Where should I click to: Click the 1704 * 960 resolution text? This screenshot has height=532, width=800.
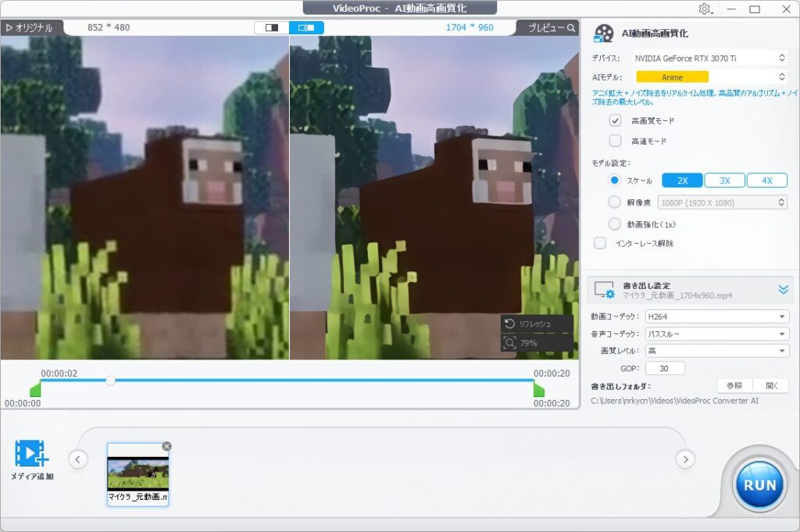(470, 27)
